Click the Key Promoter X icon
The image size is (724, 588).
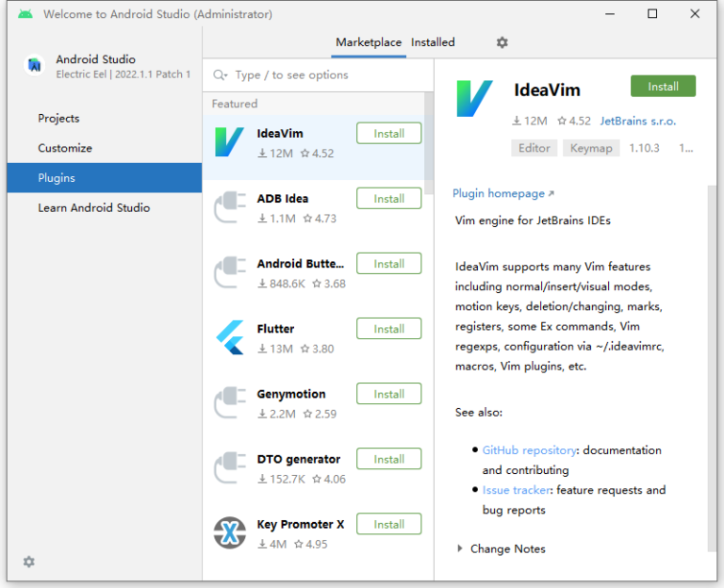(x=229, y=533)
